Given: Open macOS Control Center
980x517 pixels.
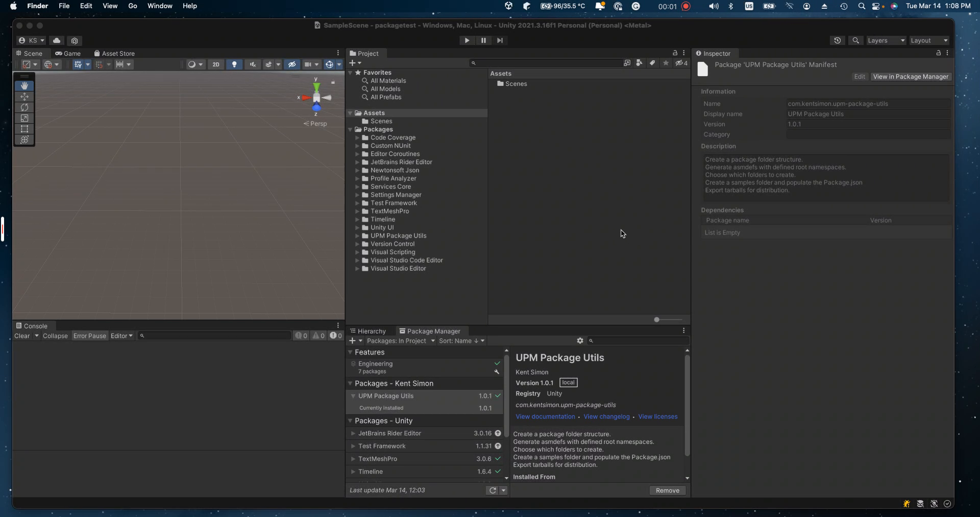Looking at the screenshot, I should point(877,6).
